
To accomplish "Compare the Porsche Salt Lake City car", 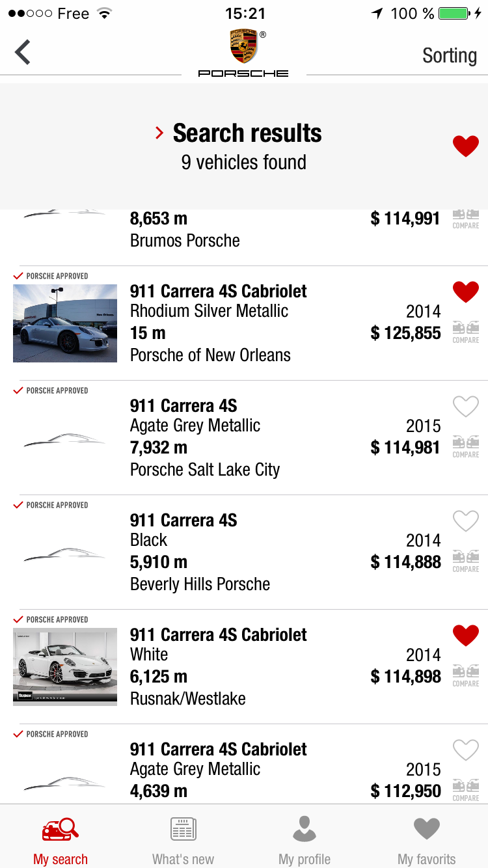I will pyautogui.click(x=465, y=446).
